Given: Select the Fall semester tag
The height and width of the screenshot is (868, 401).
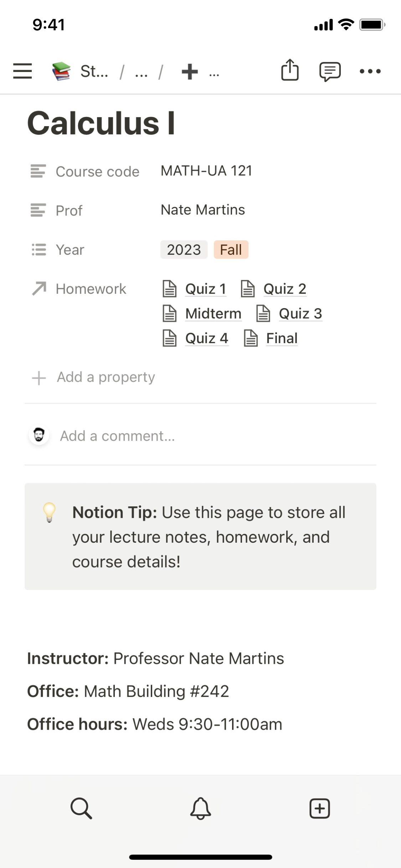Looking at the screenshot, I should click(231, 249).
